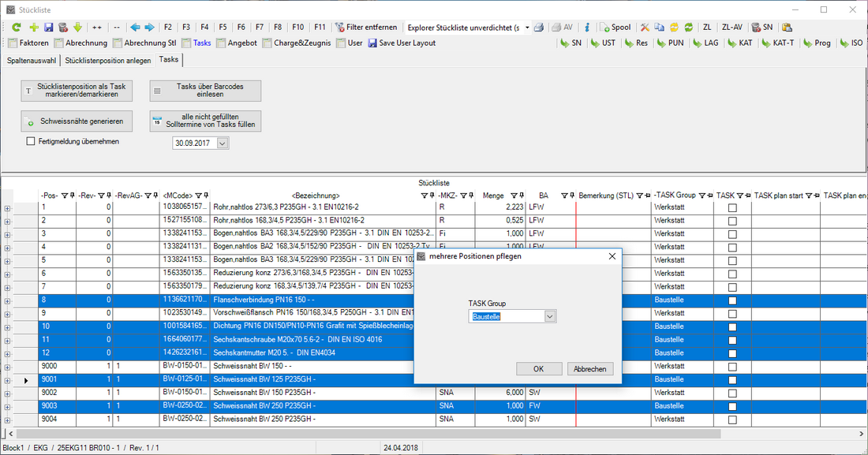
Task: Click the blue left arrow navigation icon
Action: (135, 27)
